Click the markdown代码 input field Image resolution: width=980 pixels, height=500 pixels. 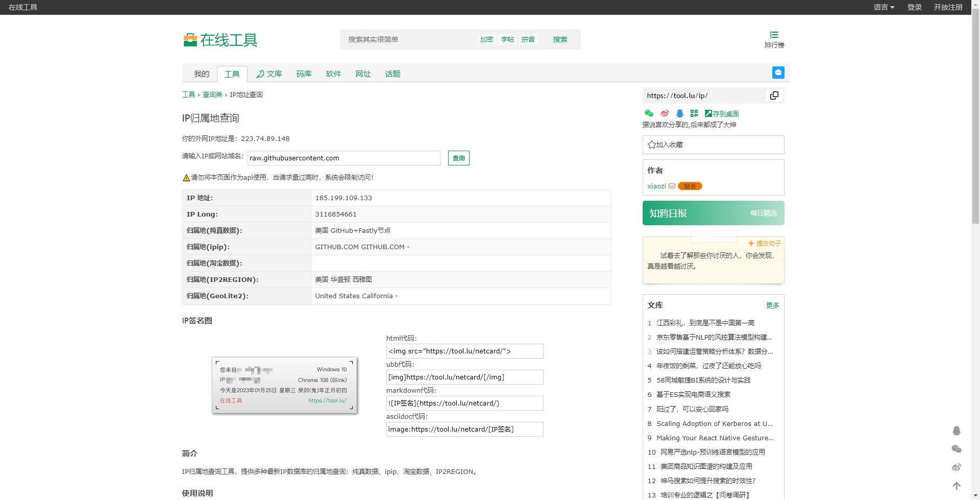464,403
